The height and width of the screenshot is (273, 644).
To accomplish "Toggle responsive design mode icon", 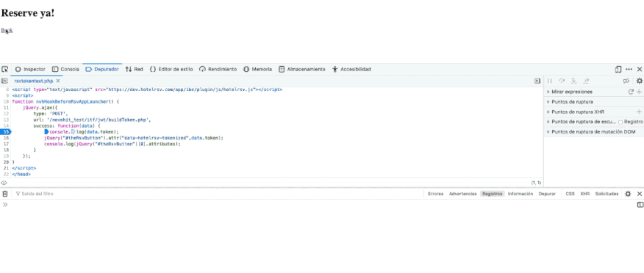I will [x=618, y=69].
